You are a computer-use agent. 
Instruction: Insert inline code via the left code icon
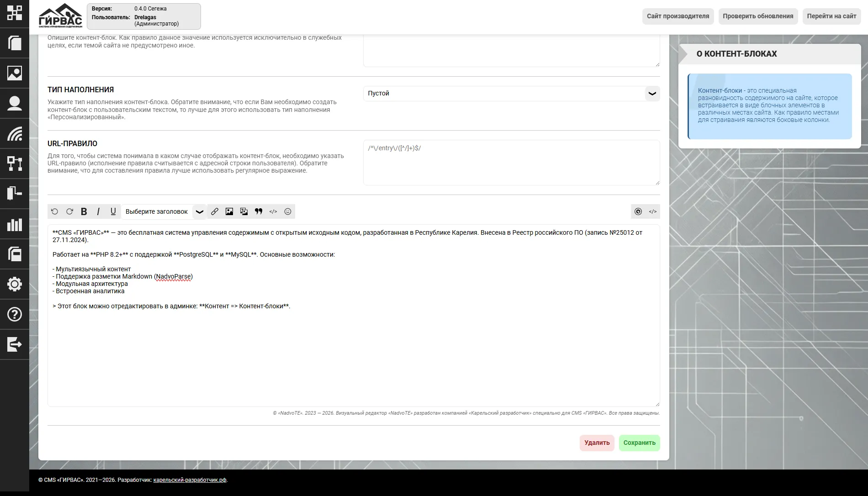[x=273, y=211]
